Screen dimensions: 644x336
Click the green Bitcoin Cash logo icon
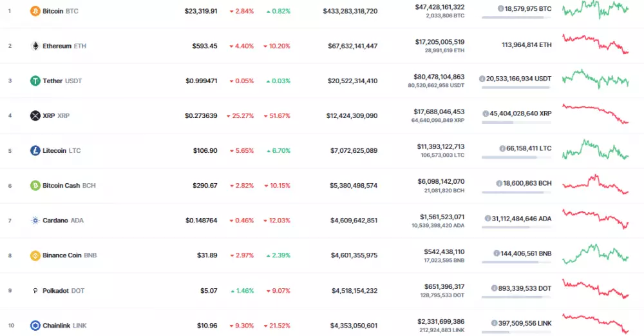click(35, 185)
